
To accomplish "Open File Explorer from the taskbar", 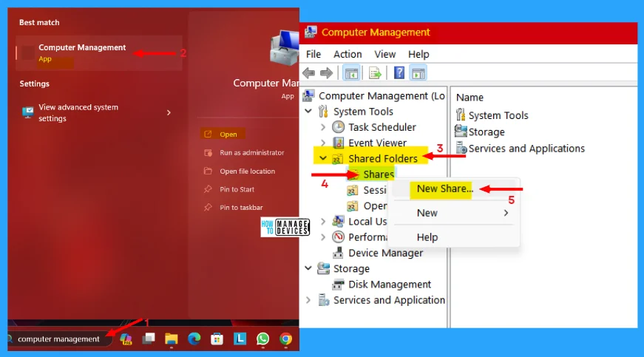I will tap(172, 339).
